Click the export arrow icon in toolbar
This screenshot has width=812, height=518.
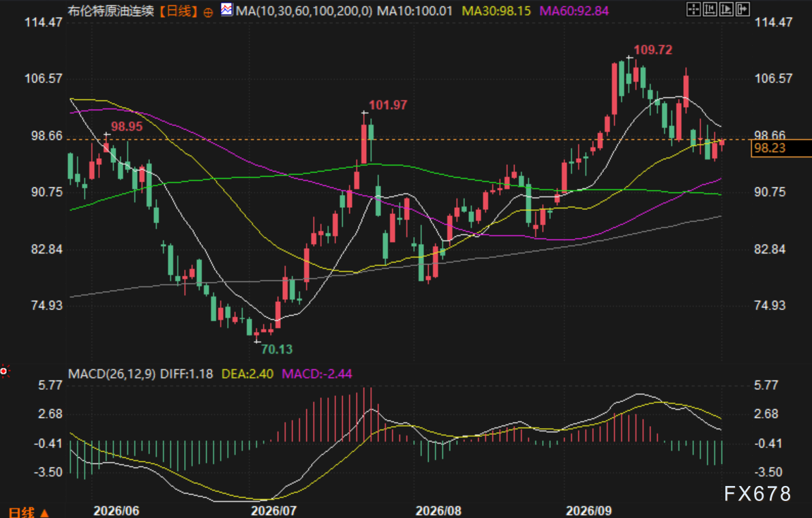(x=742, y=10)
